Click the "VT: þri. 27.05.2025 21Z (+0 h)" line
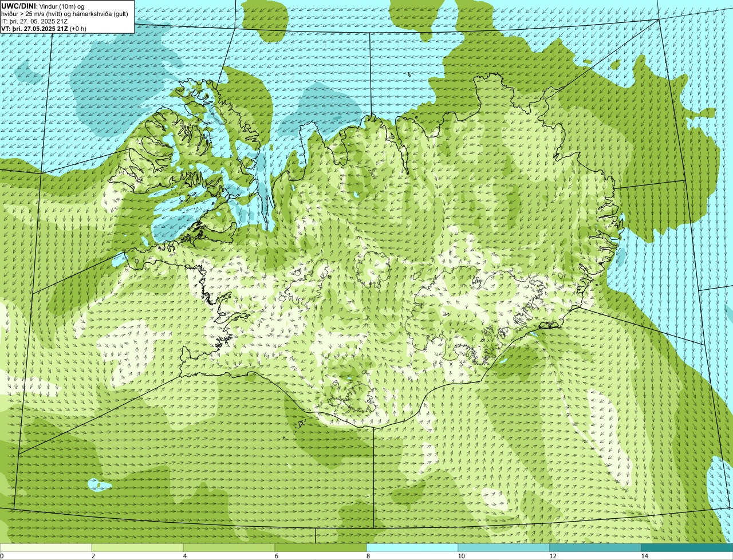 tap(44, 29)
